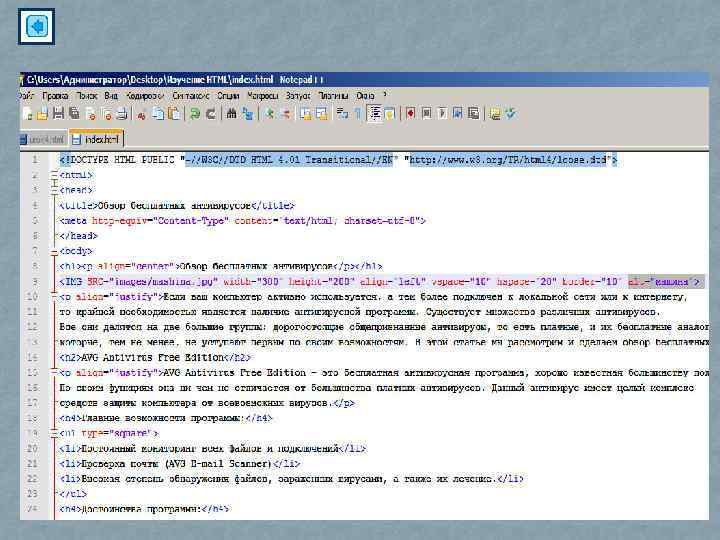
Task: Click the Replace toolbar icon
Action: [248, 113]
